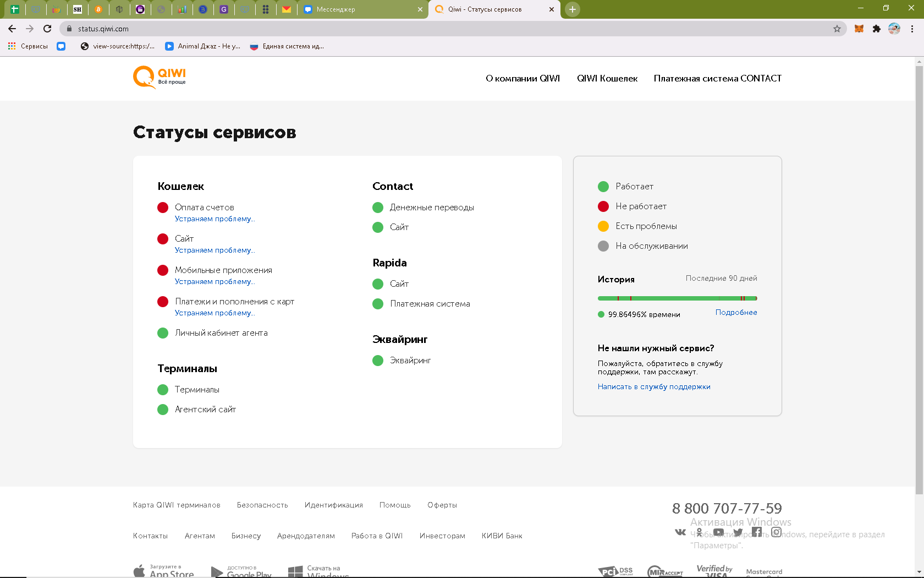Go back to the previous page

click(x=12, y=29)
